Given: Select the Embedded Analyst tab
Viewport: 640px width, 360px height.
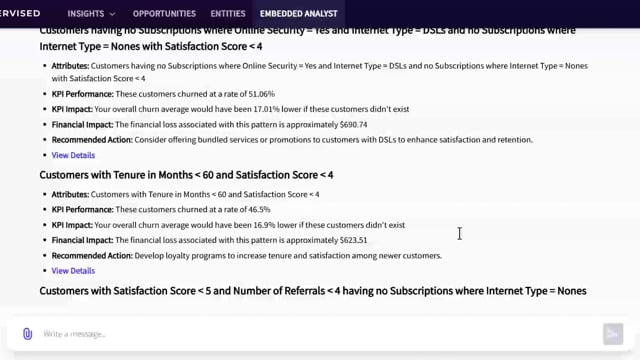Looking at the screenshot, I should pyautogui.click(x=298, y=13).
